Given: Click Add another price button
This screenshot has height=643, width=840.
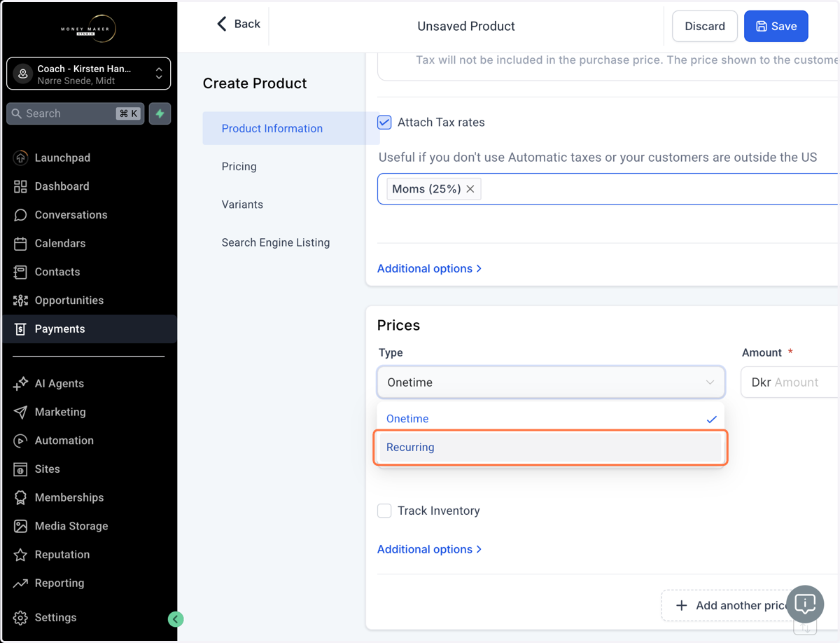Looking at the screenshot, I should coord(733,605).
